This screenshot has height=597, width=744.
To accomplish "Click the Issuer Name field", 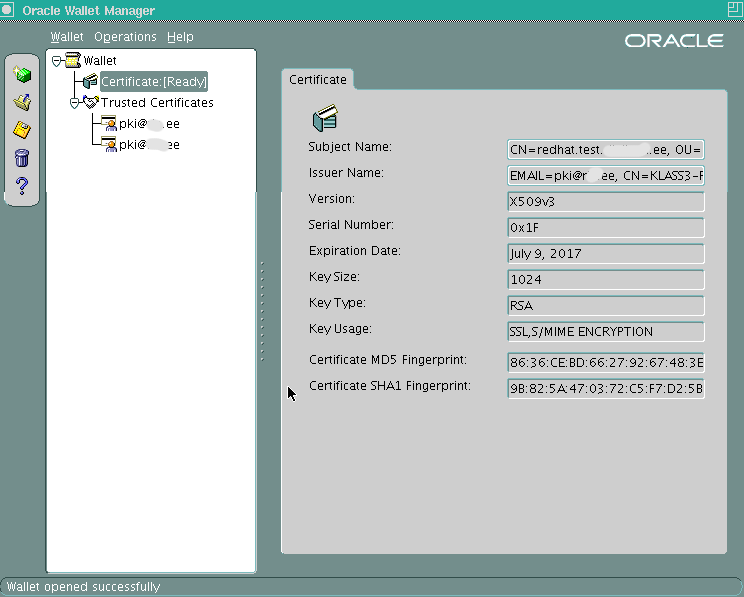I will [605, 176].
